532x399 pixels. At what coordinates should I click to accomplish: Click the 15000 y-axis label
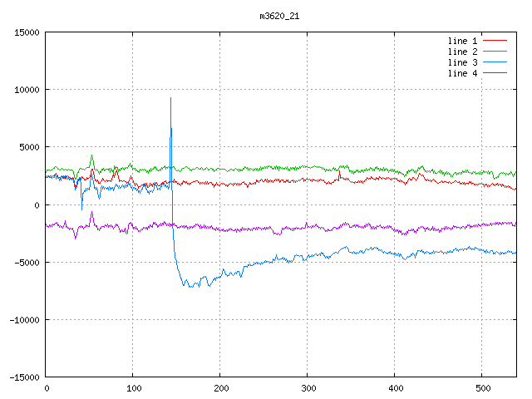[x=27, y=32]
